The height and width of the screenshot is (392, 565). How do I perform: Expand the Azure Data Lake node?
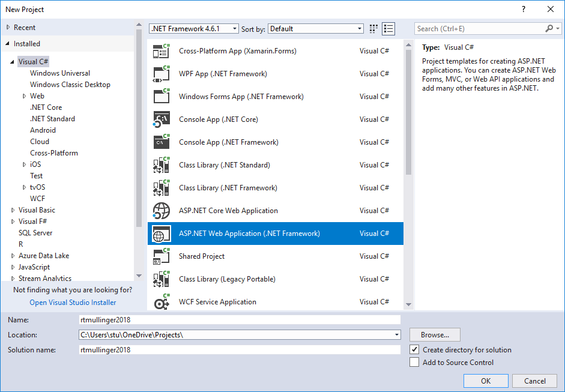pyautogui.click(x=13, y=256)
